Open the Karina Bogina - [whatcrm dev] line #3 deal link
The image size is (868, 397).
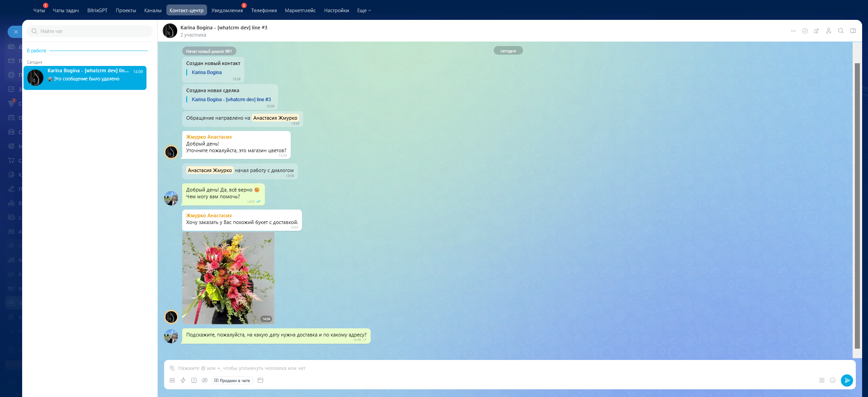click(x=231, y=99)
